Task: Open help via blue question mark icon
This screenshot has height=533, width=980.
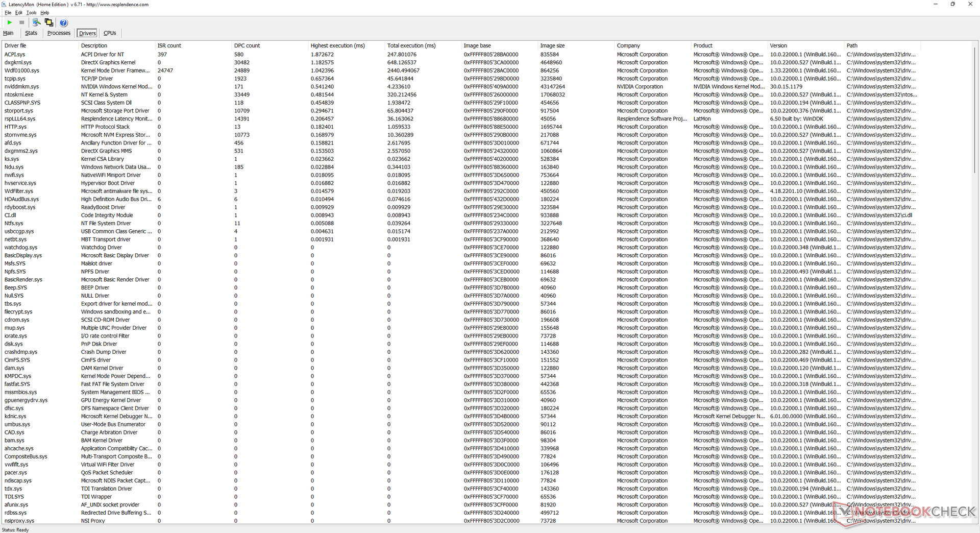Action: pos(63,22)
